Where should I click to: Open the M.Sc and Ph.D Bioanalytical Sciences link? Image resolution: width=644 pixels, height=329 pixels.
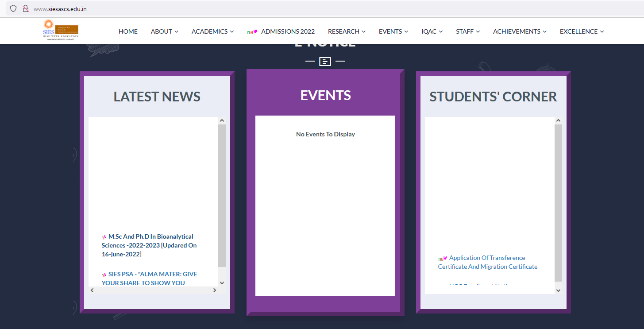pos(149,245)
